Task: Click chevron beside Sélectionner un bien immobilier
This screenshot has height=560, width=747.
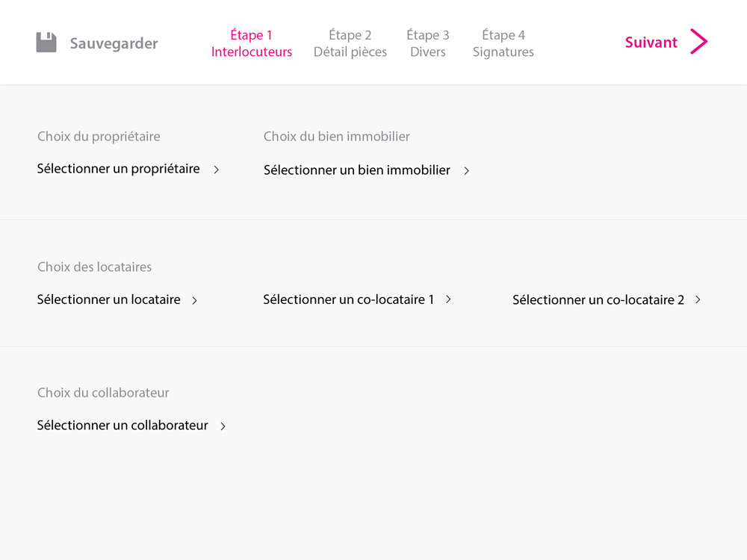Action: (467, 170)
